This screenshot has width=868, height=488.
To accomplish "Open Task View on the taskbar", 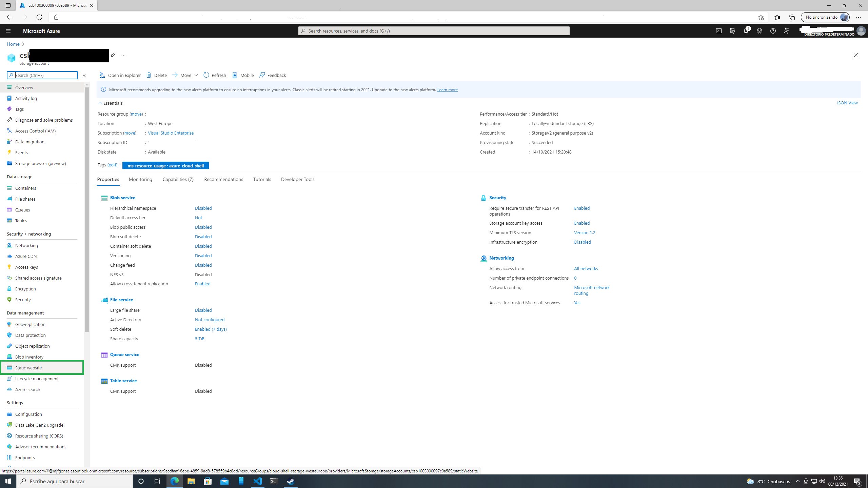I will (x=157, y=481).
